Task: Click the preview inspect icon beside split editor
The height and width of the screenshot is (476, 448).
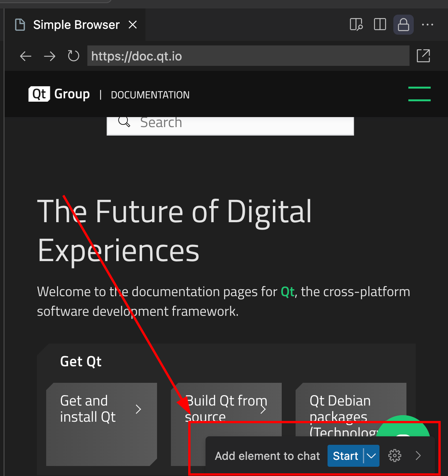Action: [356, 25]
